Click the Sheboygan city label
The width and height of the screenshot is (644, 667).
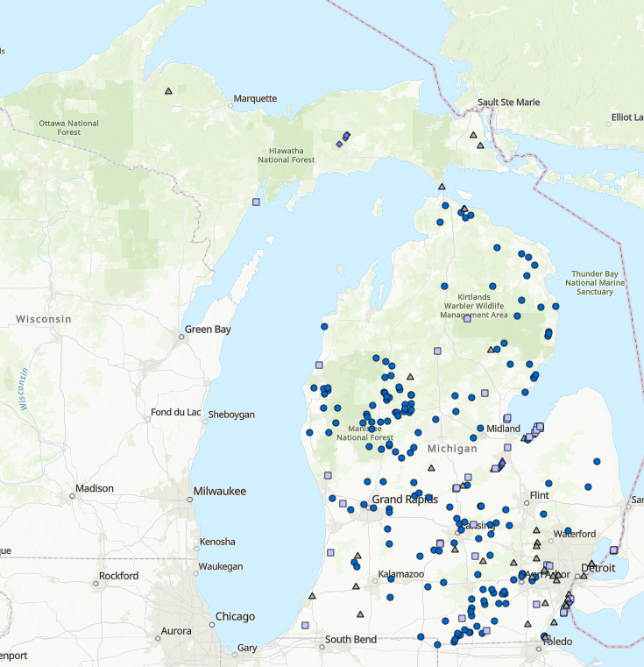click(x=231, y=415)
